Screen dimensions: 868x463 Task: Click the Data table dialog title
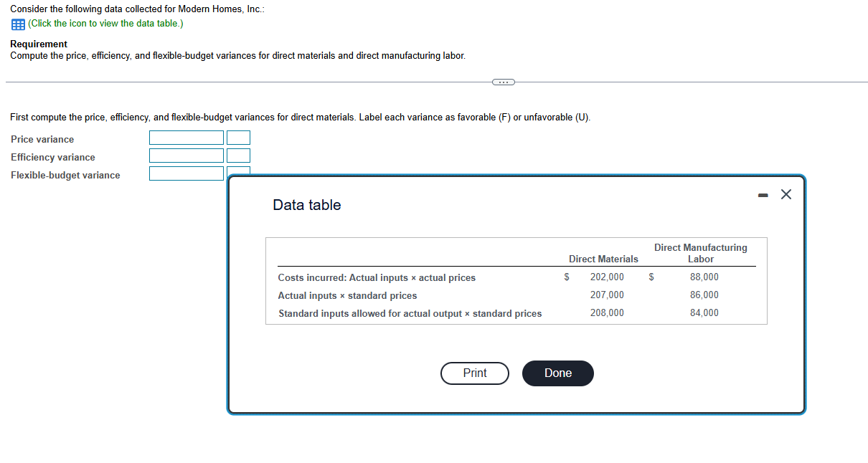(x=306, y=205)
